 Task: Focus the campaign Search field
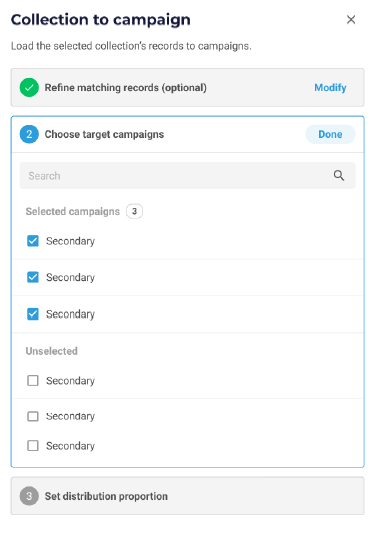click(187, 175)
